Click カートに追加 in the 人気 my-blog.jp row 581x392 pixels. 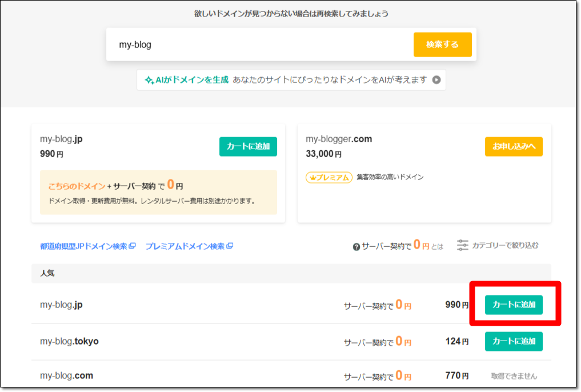point(514,305)
